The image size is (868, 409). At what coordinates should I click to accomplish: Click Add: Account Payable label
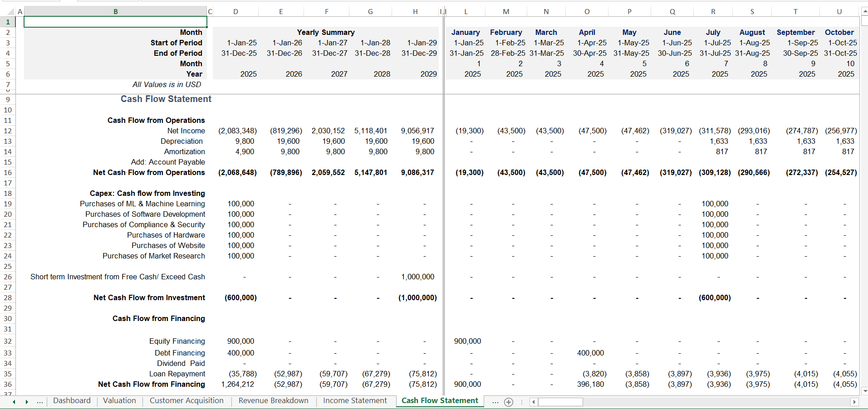coord(168,162)
